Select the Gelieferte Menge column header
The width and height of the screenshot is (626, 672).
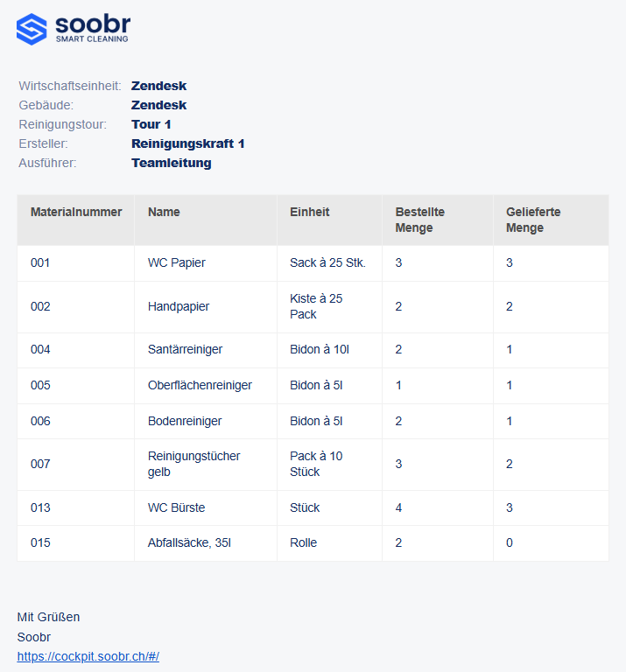(x=533, y=220)
